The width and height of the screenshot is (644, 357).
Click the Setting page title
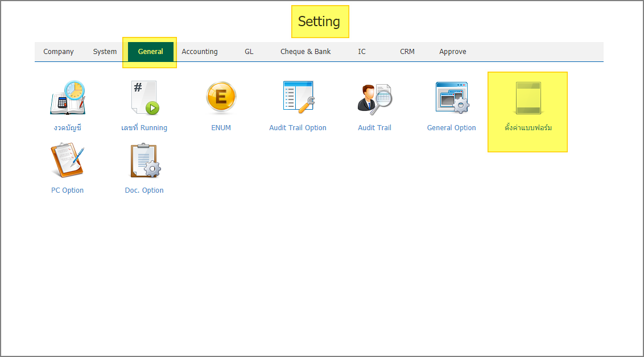(319, 22)
